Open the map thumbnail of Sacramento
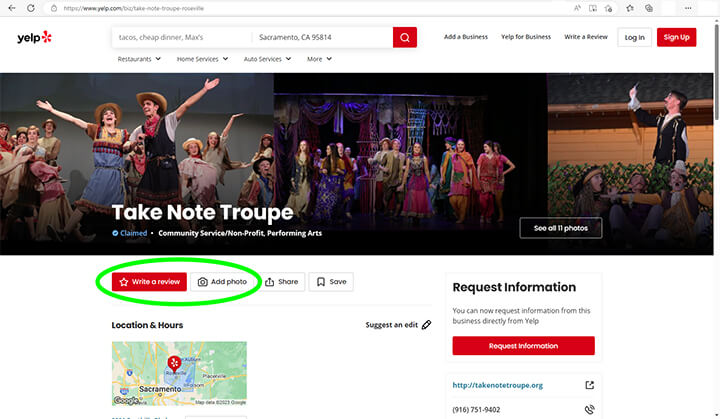The width and height of the screenshot is (720, 419). (x=179, y=373)
